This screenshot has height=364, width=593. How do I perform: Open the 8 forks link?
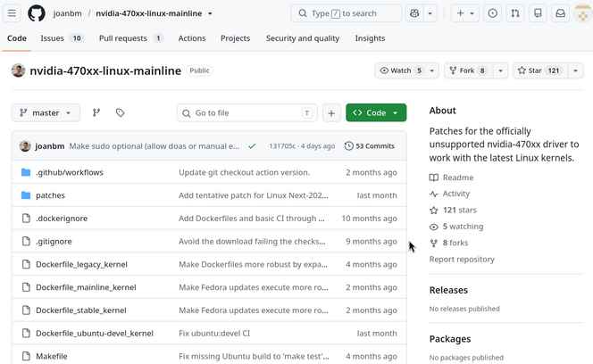point(448,243)
